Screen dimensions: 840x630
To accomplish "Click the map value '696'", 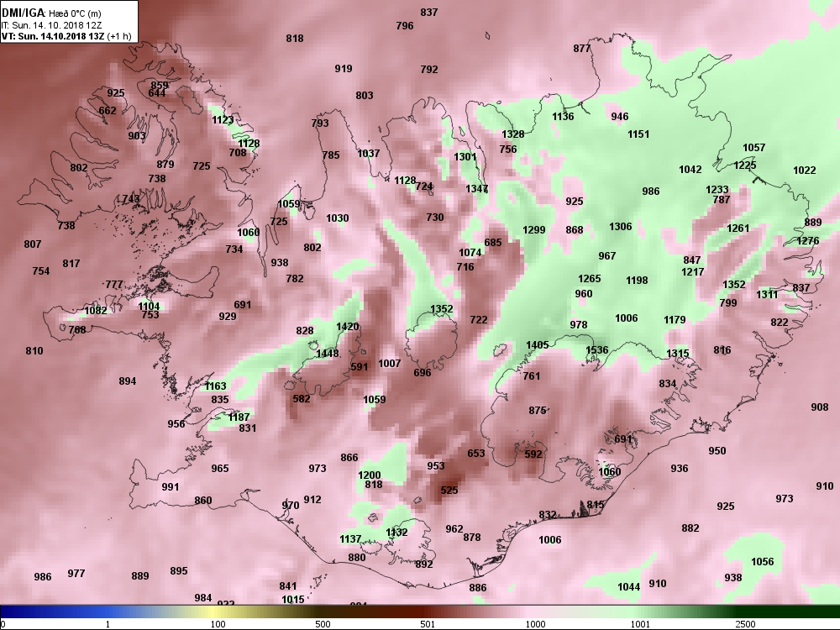I will [x=423, y=372].
